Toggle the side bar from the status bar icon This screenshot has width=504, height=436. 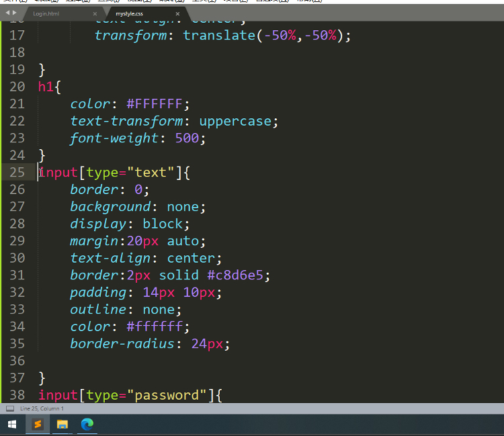tap(9, 408)
